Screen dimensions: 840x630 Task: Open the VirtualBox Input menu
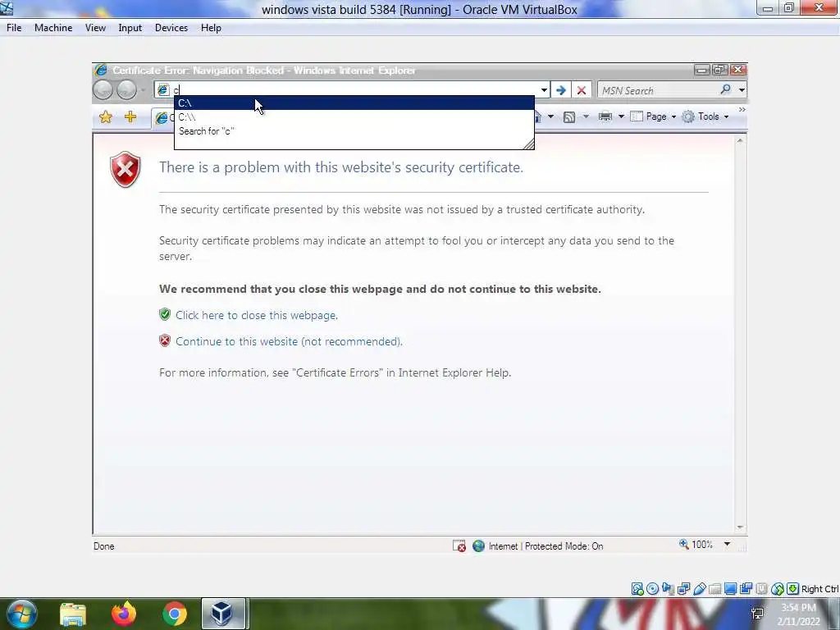point(130,28)
